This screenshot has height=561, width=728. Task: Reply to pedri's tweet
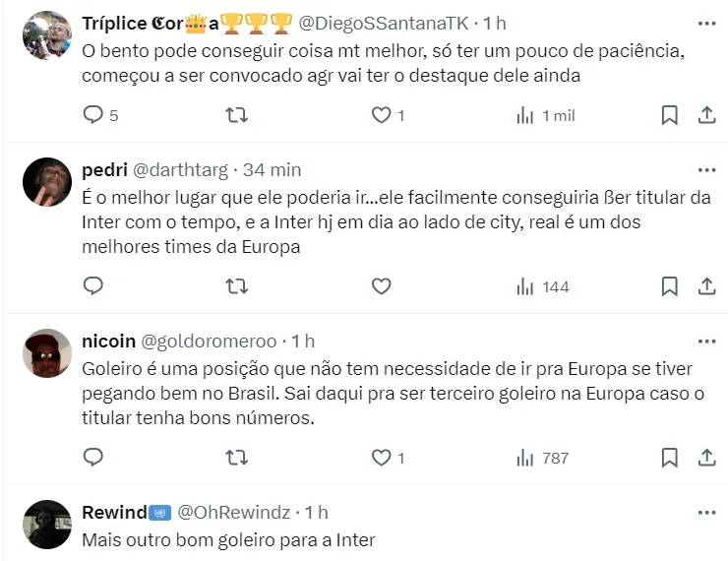93,286
